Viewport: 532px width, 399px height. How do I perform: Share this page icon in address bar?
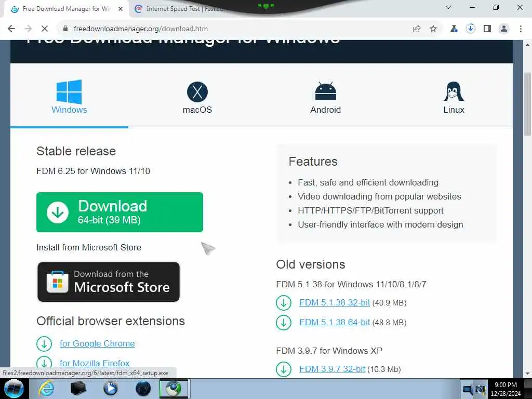(417, 29)
